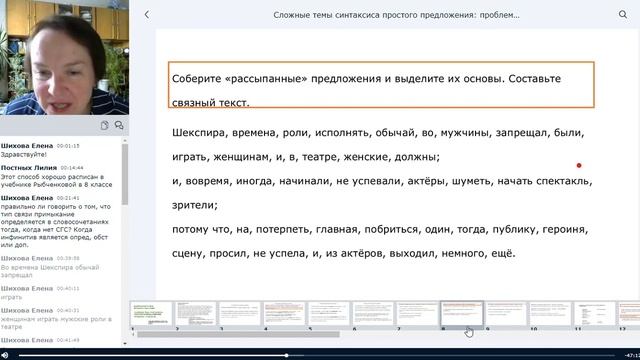Image resolution: width=640 pixels, height=360 pixels.
Task: Select slide thumbnail number 5
Action: [329, 313]
